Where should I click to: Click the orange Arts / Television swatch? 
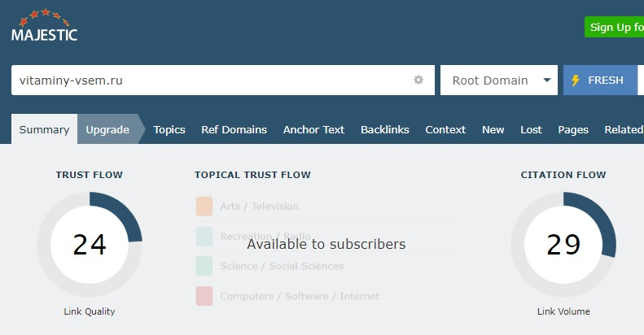[204, 207]
